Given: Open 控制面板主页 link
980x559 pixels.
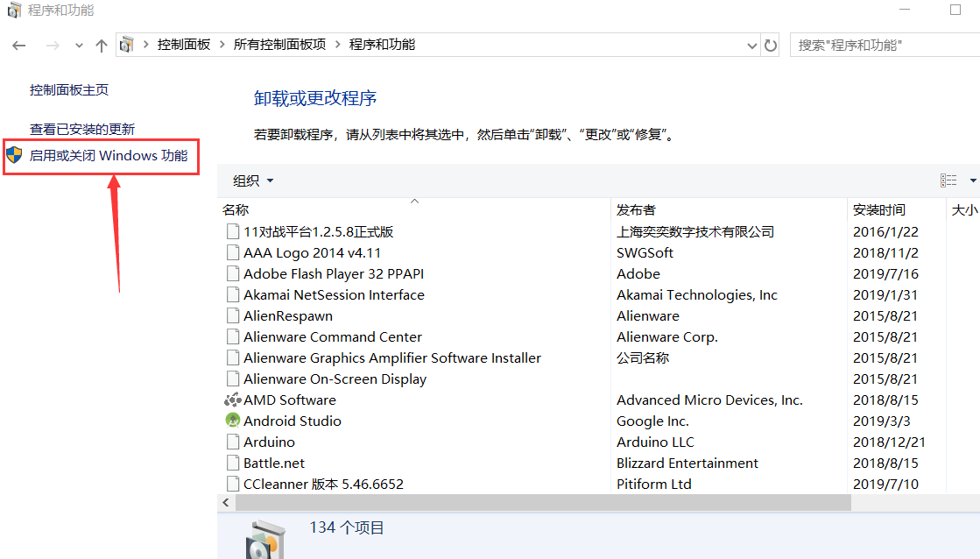Looking at the screenshot, I should tap(69, 90).
